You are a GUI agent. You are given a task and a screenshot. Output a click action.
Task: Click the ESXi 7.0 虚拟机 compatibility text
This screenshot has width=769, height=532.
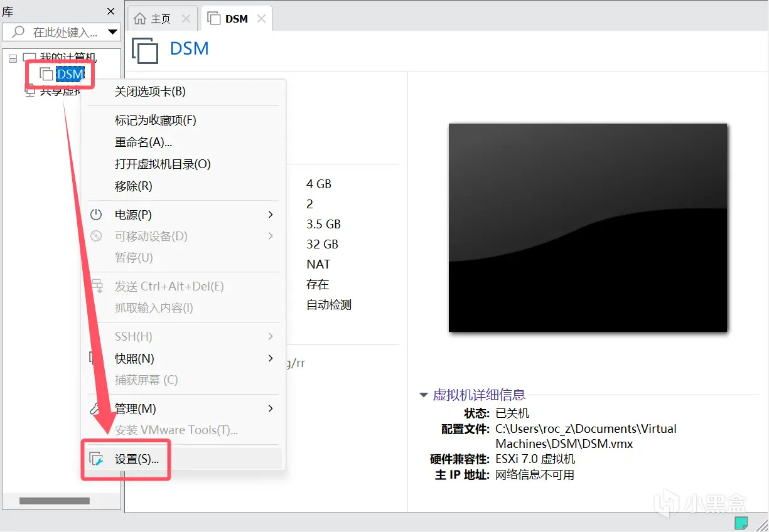coord(535,459)
